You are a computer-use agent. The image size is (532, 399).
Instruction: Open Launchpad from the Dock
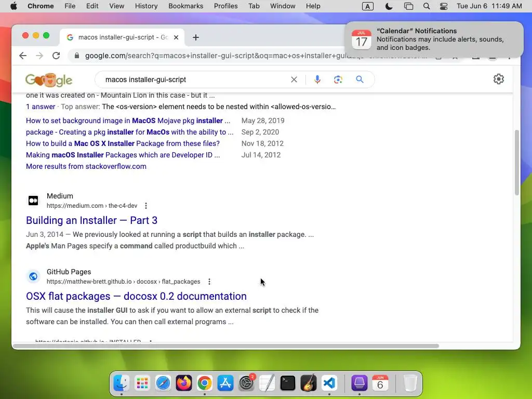pos(142,383)
